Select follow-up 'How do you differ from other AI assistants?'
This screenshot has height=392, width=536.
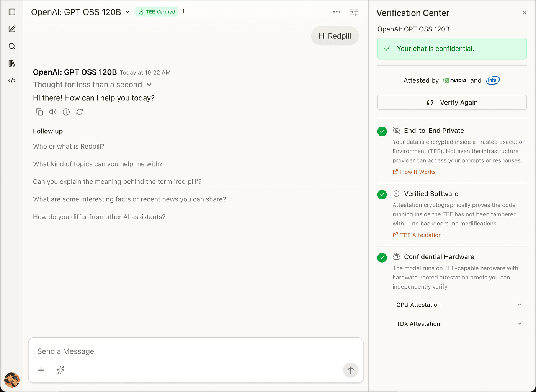[x=196, y=217]
